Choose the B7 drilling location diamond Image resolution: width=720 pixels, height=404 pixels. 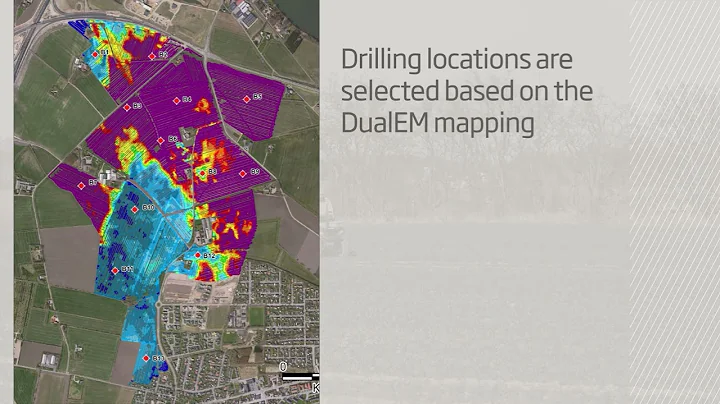81,185
